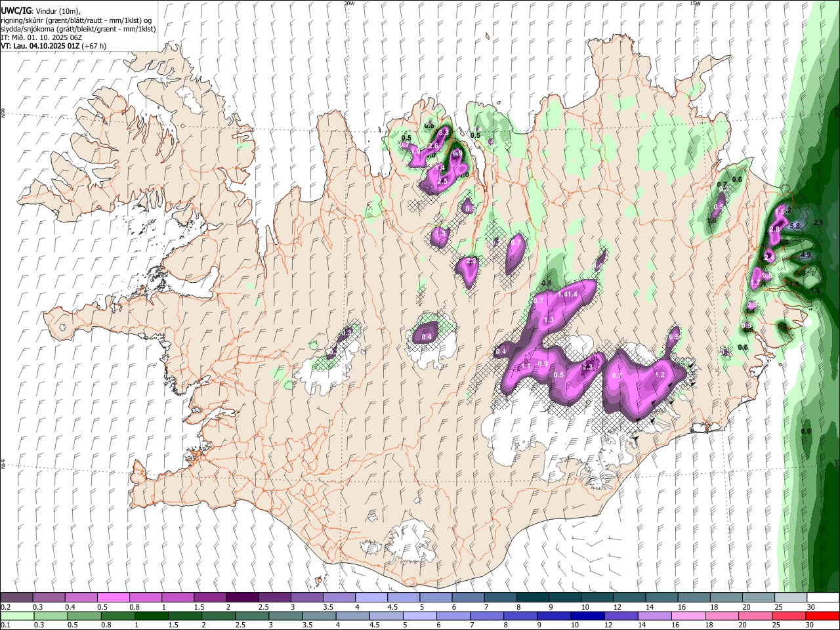The image size is (840, 630).
Task: Click the 0.1 label under the rain legend
Action: 5,625
